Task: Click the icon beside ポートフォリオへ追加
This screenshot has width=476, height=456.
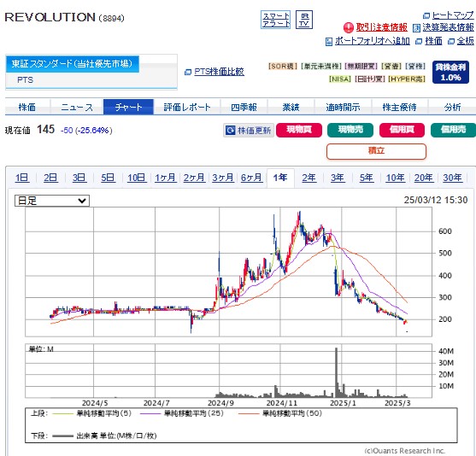Action: [329, 42]
